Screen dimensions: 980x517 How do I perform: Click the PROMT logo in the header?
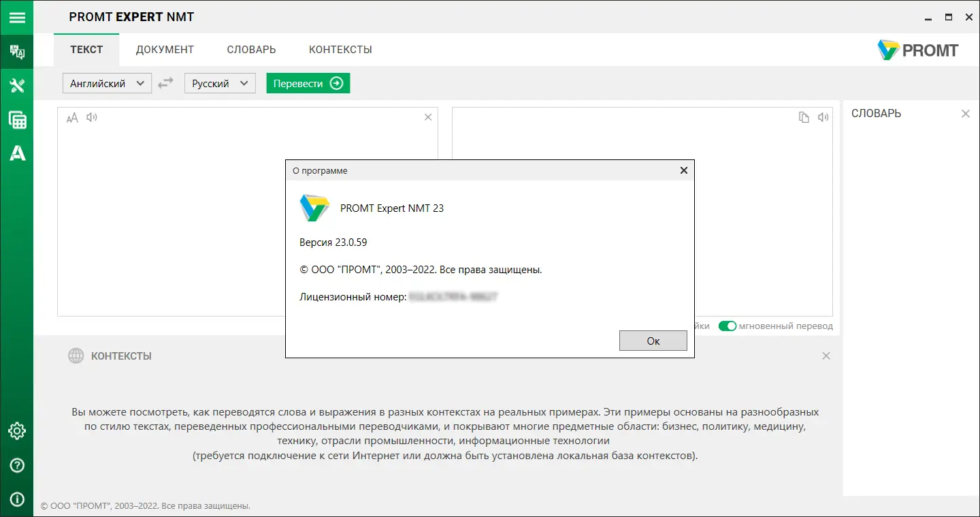(918, 50)
